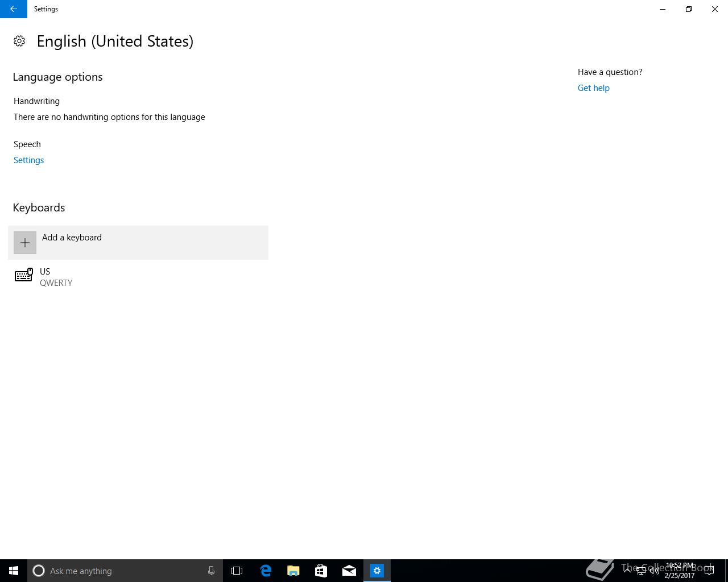The width and height of the screenshot is (728, 582).
Task: Close the Settings window
Action: [x=715, y=9]
